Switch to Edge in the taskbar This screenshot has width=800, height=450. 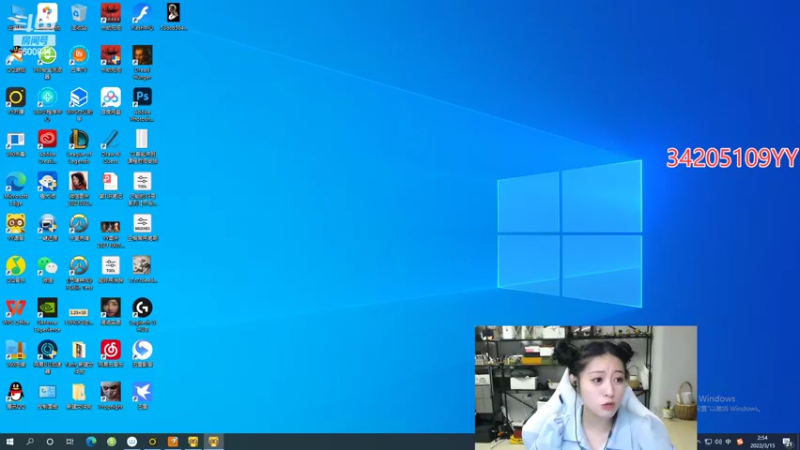coord(91,441)
